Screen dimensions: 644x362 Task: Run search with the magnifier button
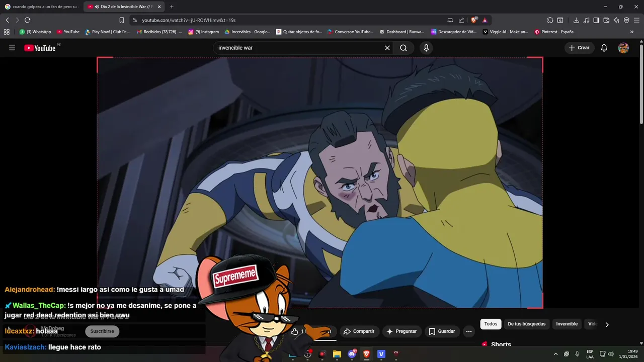coord(404,48)
